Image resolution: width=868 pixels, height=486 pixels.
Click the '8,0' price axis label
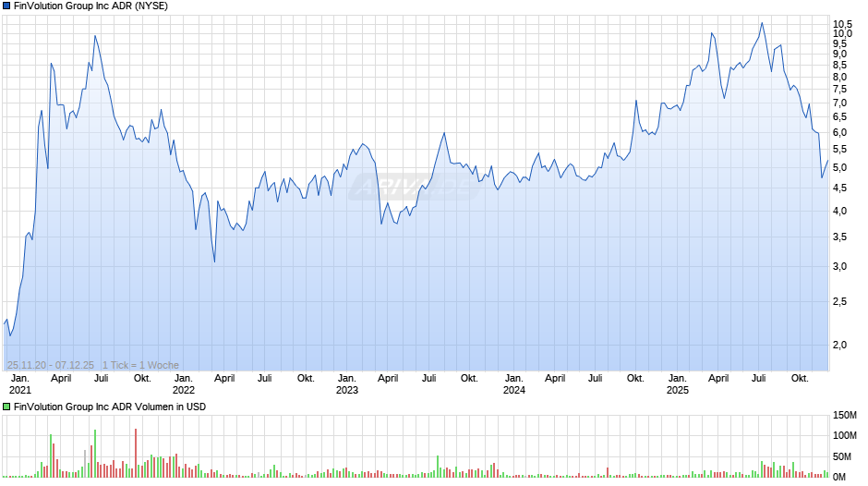tap(839, 78)
